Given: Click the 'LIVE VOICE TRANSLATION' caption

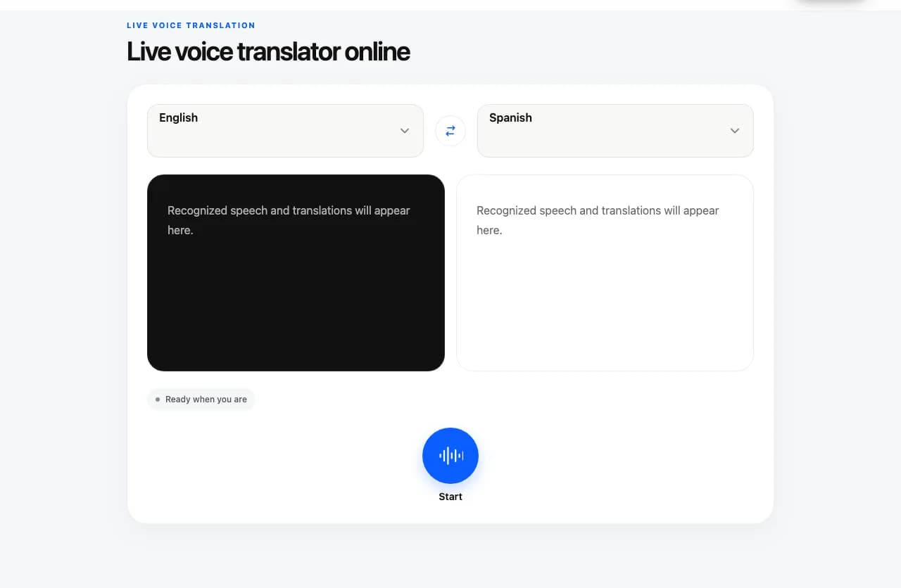Looking at the screenshot, I should click(x=191, y=25).
